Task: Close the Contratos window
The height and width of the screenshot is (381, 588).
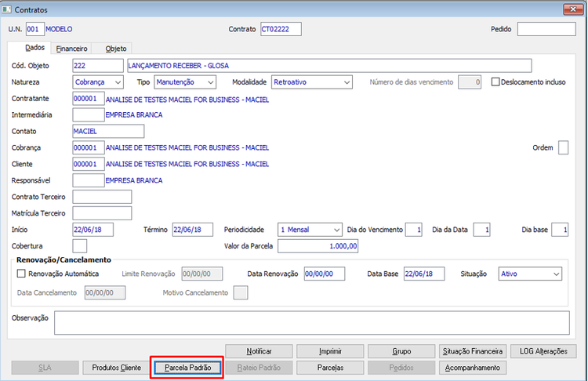Action: point(572,9)
